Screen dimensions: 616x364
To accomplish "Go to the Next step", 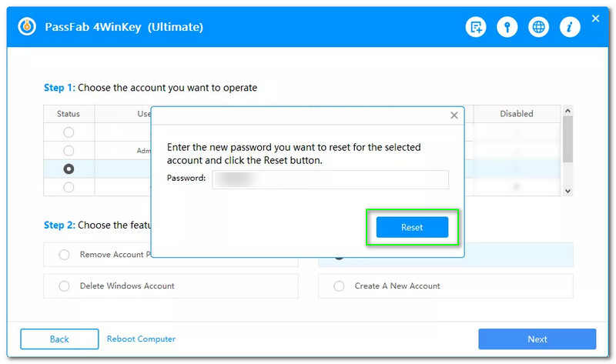I will click(537, 339).
